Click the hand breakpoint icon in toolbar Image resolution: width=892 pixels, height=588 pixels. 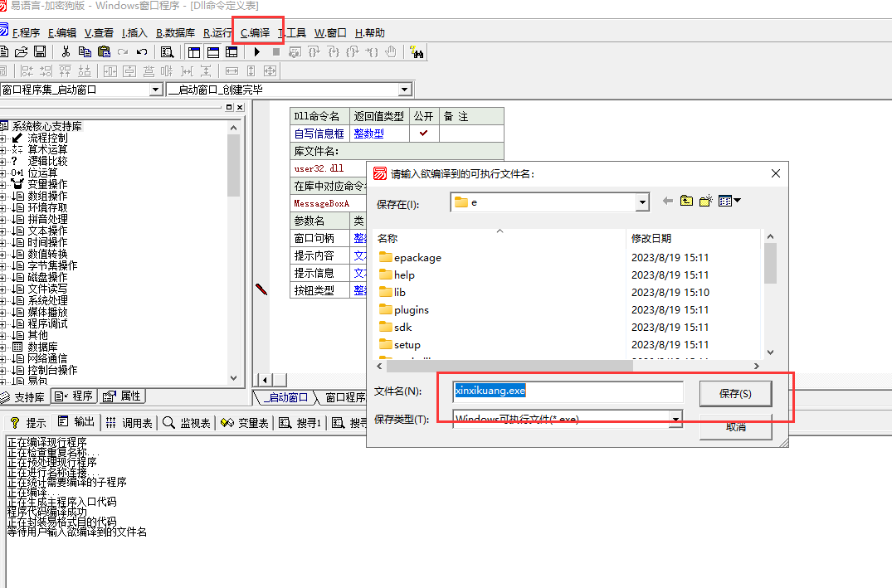pos(390,52)
